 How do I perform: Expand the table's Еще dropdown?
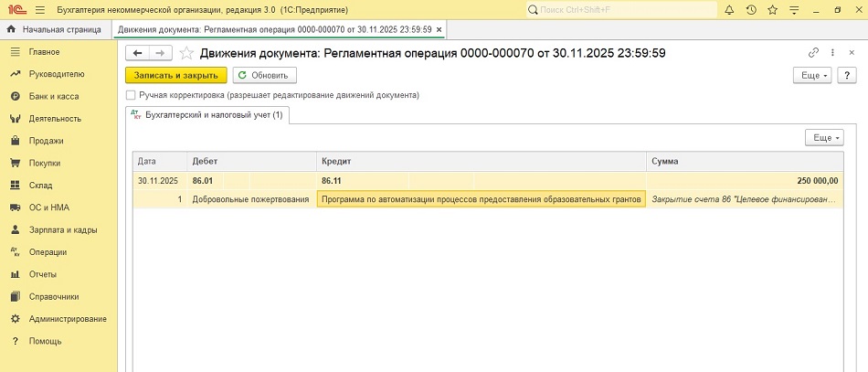[823, 137]
